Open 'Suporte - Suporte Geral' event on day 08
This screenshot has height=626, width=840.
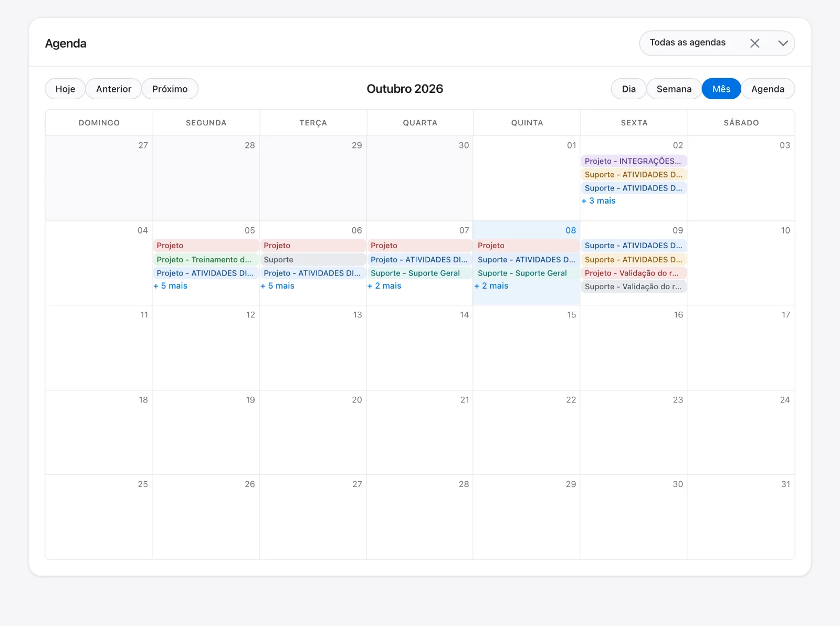[x=527, y=273]
